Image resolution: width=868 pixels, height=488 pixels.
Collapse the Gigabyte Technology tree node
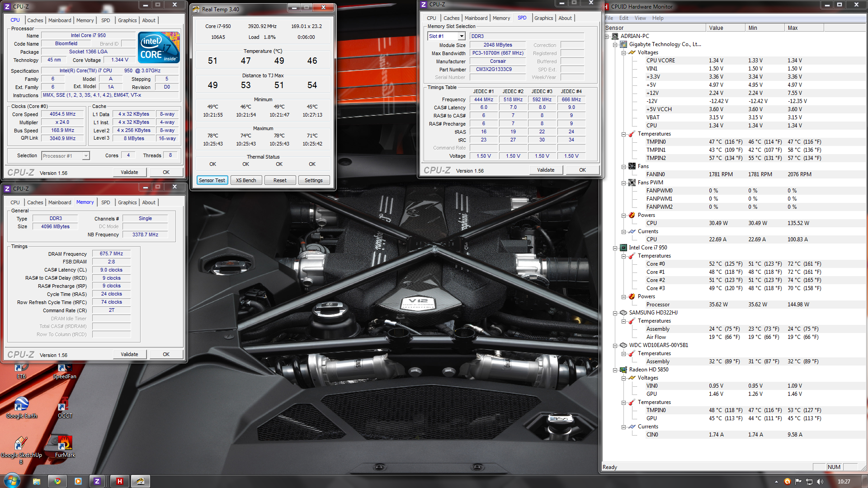(x=615, y=45)
